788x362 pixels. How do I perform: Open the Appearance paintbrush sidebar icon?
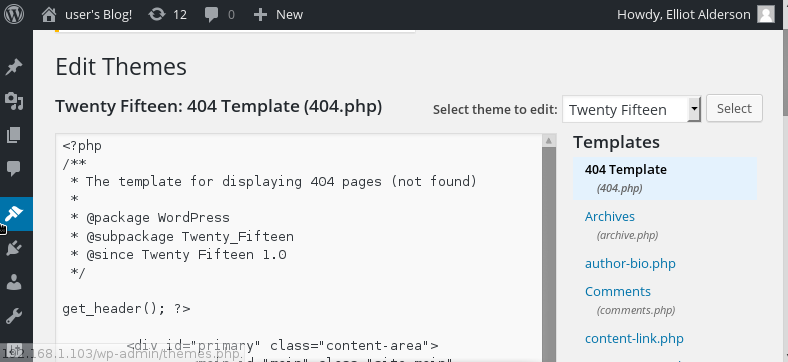click(x=16, y=214)
